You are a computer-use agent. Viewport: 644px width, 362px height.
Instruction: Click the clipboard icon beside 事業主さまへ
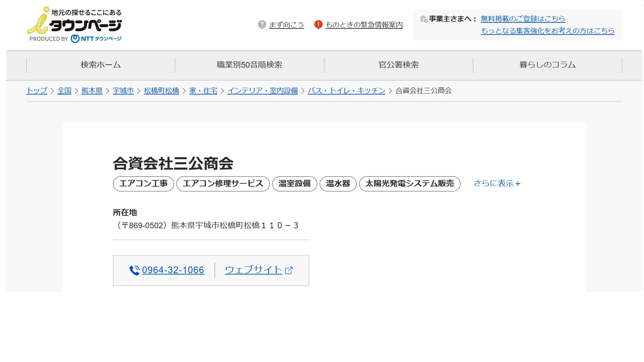(x=424, y=19)
